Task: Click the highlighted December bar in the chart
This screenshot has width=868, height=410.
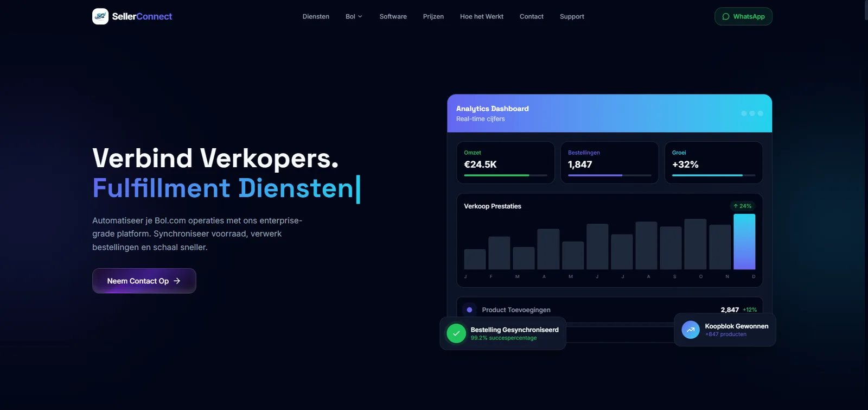Action: coord(744,242)
